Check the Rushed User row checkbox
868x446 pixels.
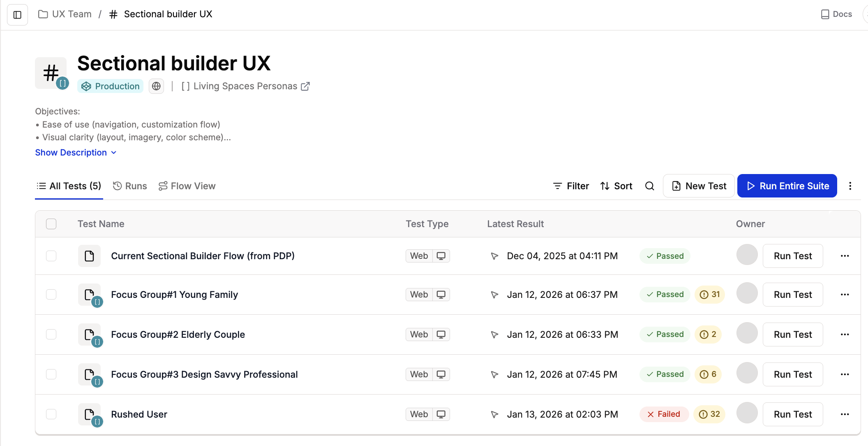[x=51, y=414]
